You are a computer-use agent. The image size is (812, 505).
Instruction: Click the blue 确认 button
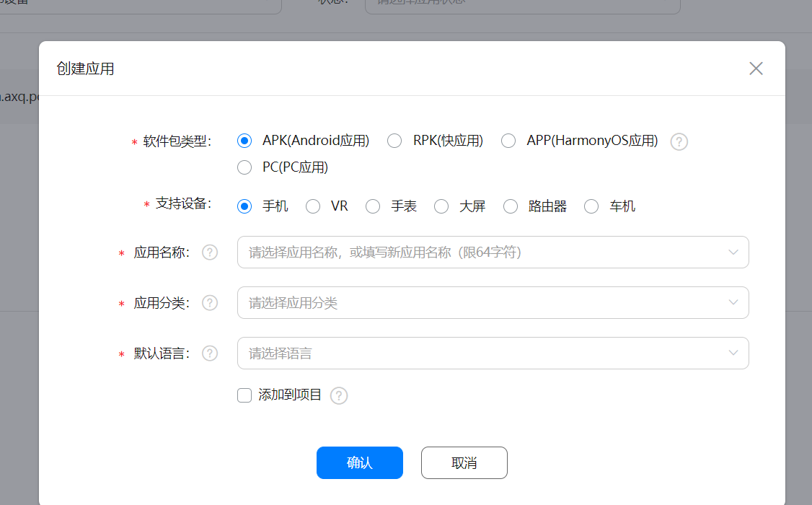coord(360,462)
